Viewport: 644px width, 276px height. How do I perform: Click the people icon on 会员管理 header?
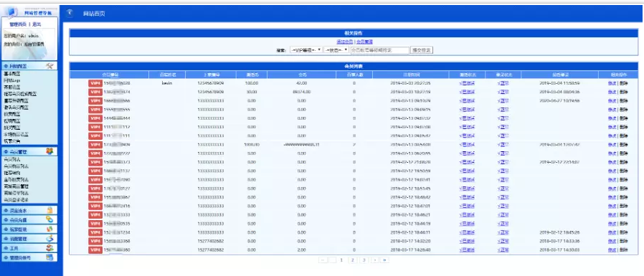tap(49, 151)
